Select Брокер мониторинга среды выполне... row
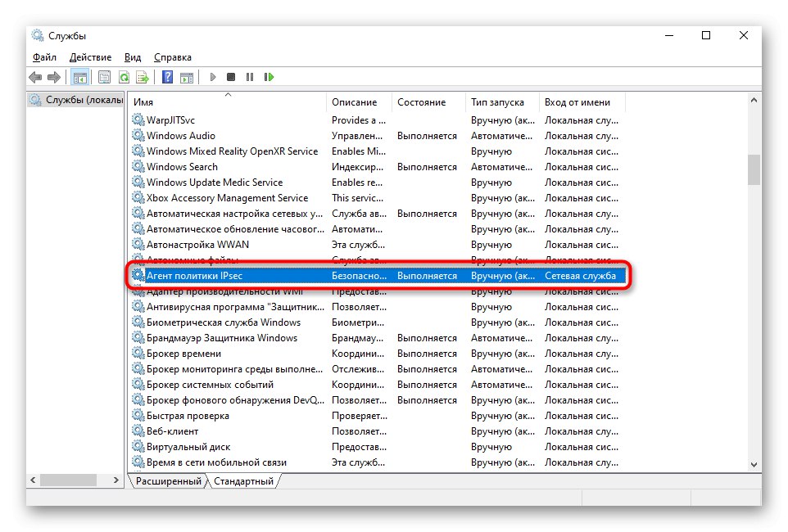Screen dimensions: 788x532 (378, 369)
